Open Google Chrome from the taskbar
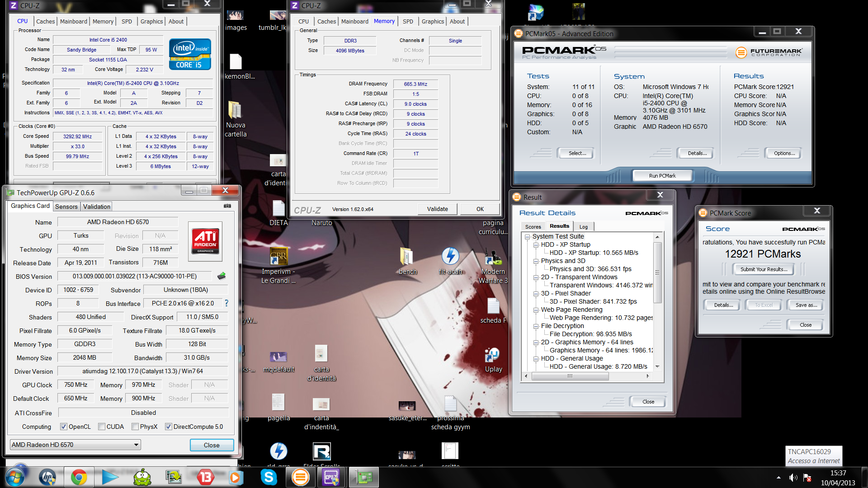 [79, 477]
